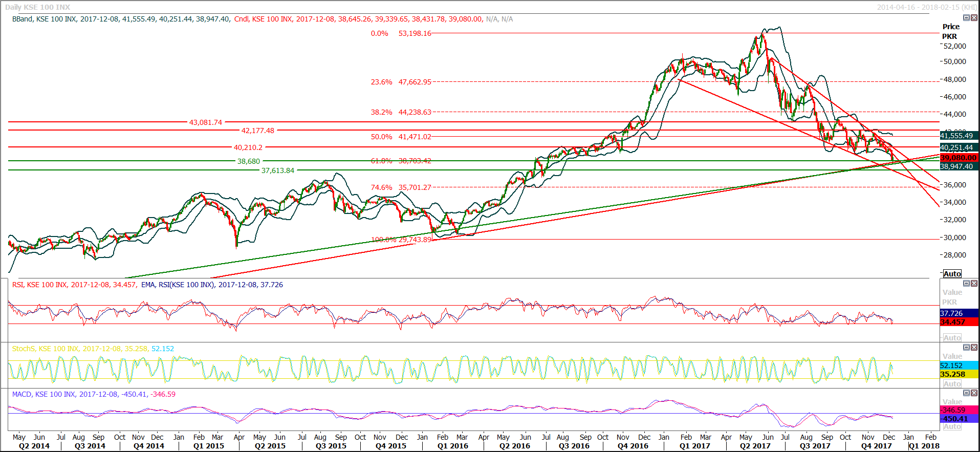Click the 28,000 price axis tick
The width and height of the screenshot is (980, 452).
[x=955, y=255]
